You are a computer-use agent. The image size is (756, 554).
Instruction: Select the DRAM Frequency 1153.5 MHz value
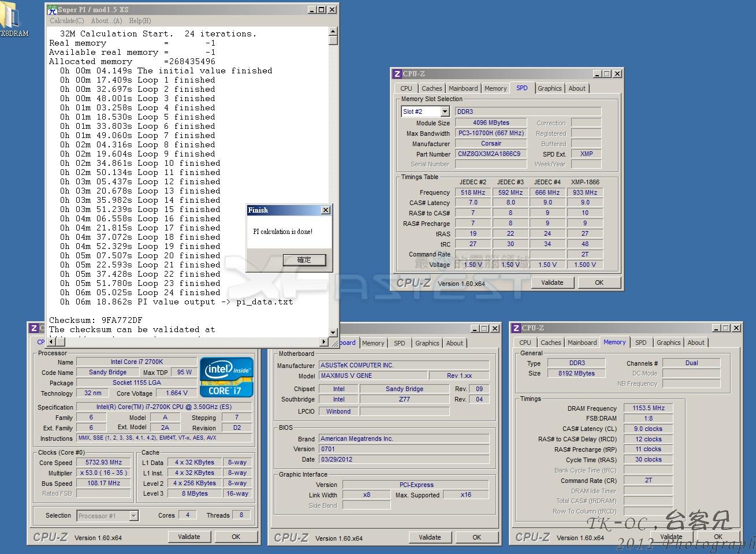[x=649, y=408]
